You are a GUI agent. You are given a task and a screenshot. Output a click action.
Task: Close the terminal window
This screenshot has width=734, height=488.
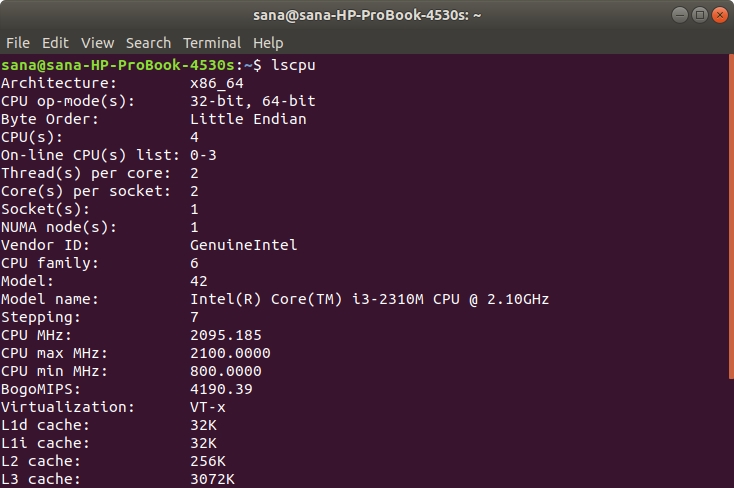pyautogui.click(x=719, y=15)
